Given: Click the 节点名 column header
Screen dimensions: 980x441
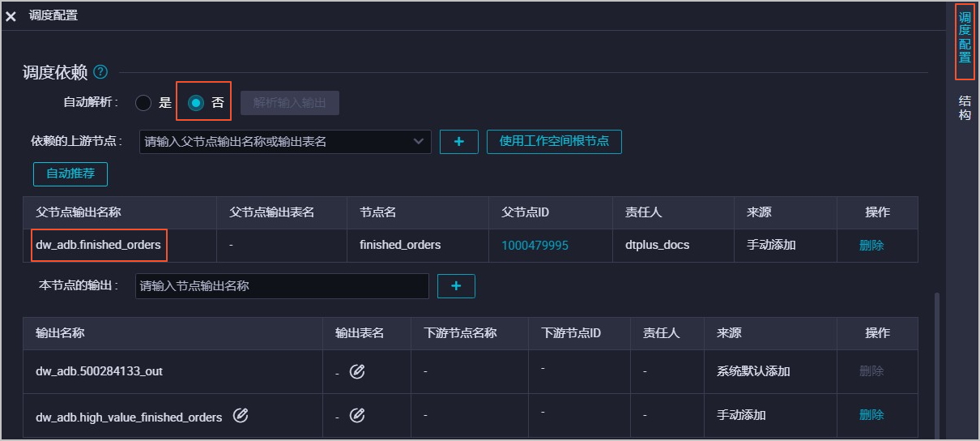Looking at the screenshot, I should pos(377,212).
